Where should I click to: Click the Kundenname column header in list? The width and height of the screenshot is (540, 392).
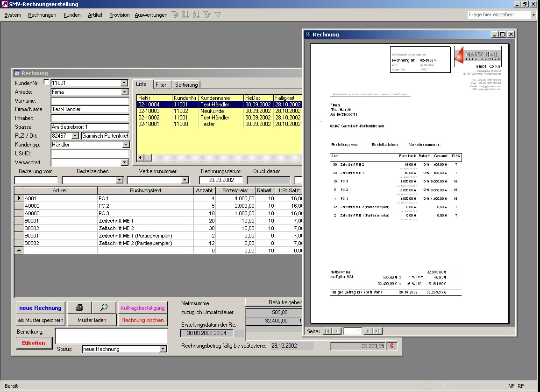click(x=221, y=98)
